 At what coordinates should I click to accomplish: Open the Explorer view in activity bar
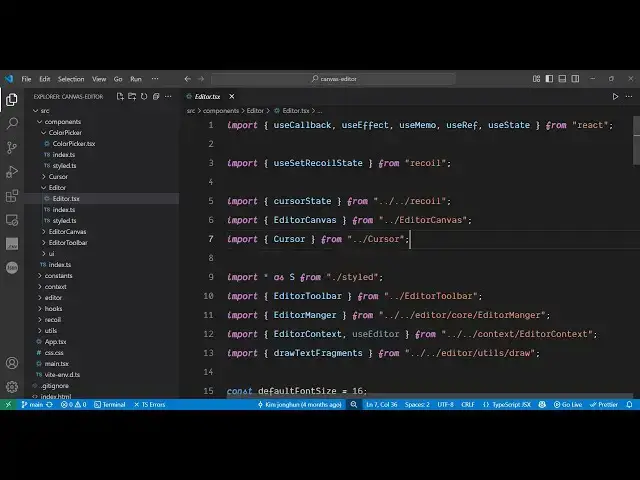[12, 99]
